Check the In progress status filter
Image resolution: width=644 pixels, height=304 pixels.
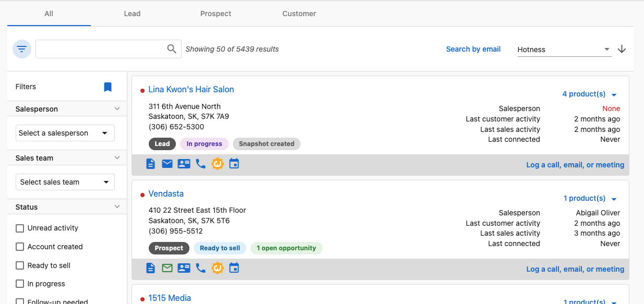pyautogui.click(x=20, y=284)
